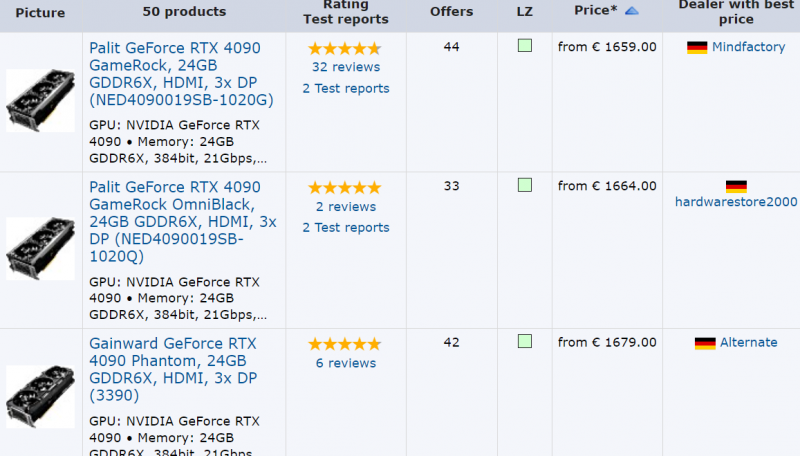Open Palit GameRock product image
Screen dimensions: 800x456
coord(40,100)
